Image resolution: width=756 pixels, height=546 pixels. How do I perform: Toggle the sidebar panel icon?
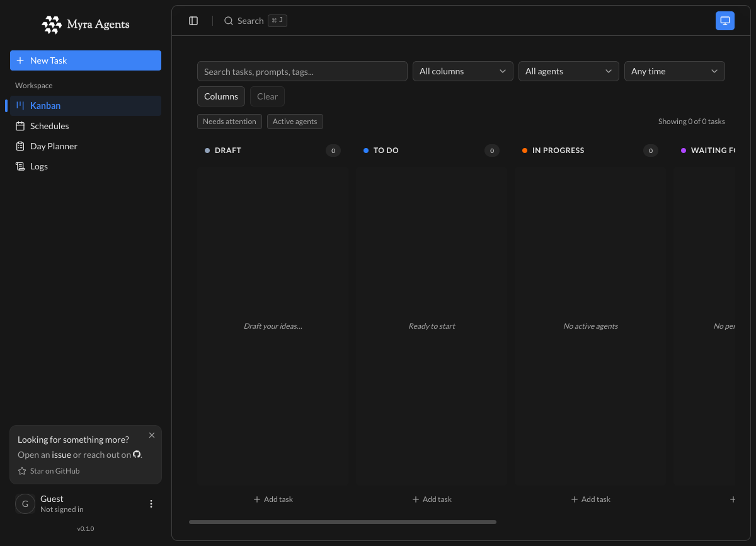193,21
